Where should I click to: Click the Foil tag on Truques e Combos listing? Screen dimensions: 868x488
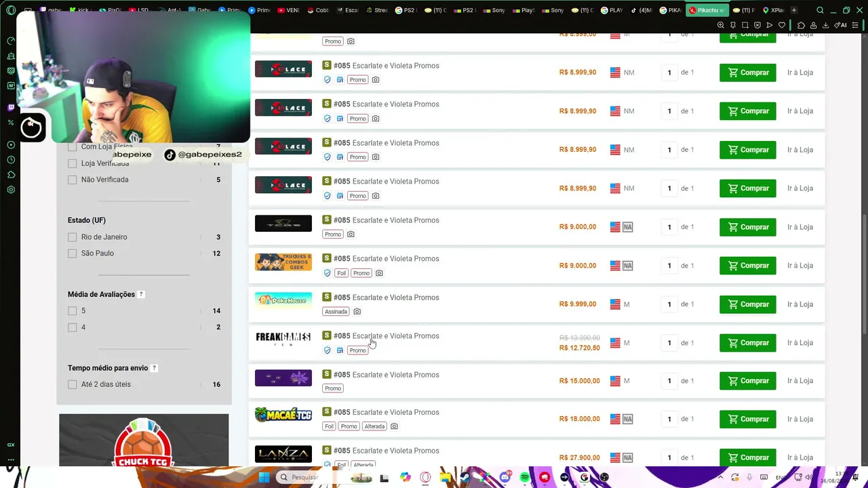[341, 273]
